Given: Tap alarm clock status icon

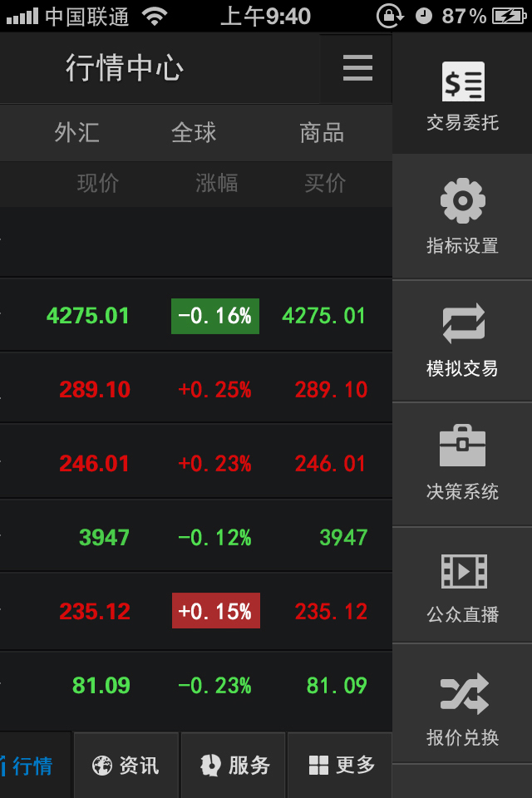Looking at the screenshot, I should tap(424, 17).
